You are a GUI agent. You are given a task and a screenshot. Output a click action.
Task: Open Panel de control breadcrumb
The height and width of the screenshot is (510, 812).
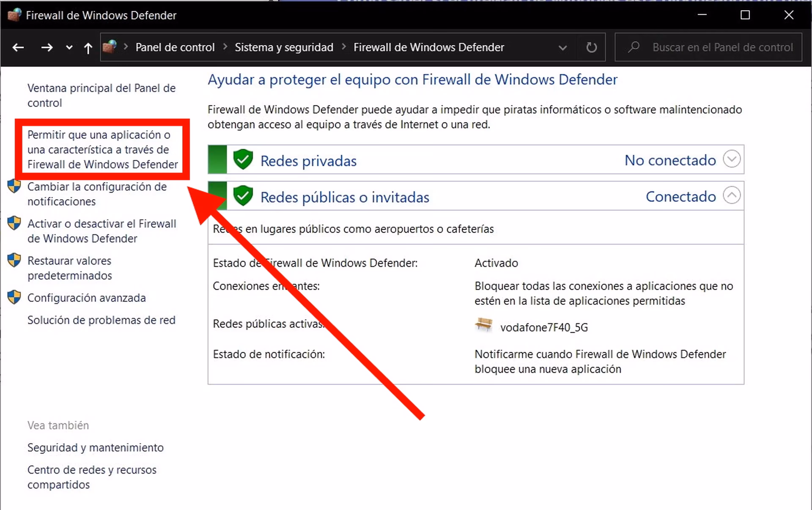(175, 47)
